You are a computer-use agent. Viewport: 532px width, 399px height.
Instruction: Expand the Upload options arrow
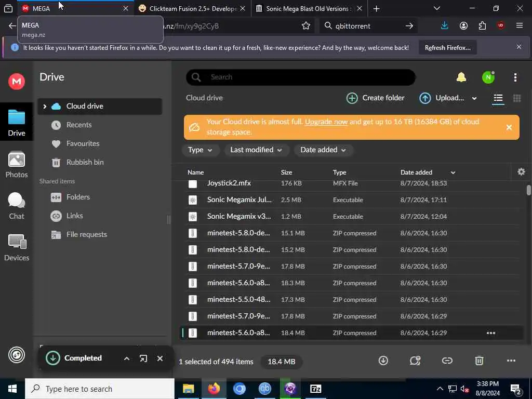[x=474, y=98]
